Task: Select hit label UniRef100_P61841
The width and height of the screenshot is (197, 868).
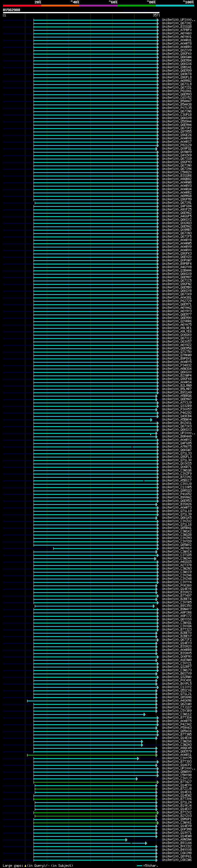Action: pyautogui.click(x=177, y=91)
